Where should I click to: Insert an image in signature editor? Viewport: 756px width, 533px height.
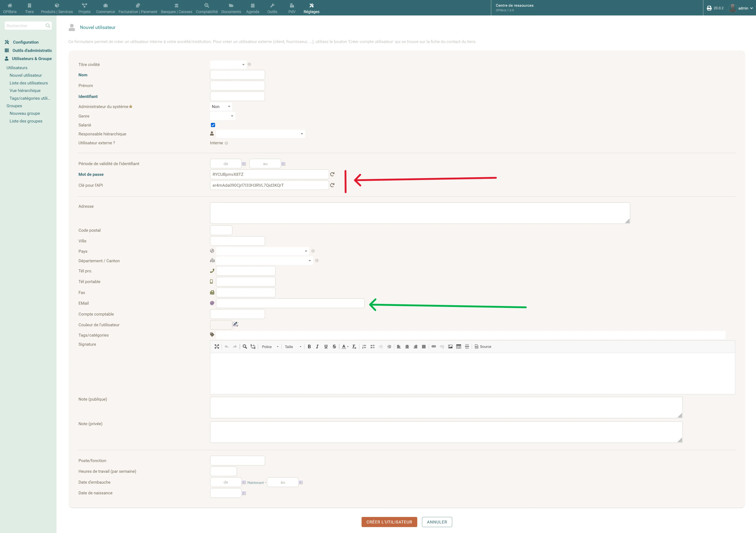pyautogui.click(x=450, y=347)
